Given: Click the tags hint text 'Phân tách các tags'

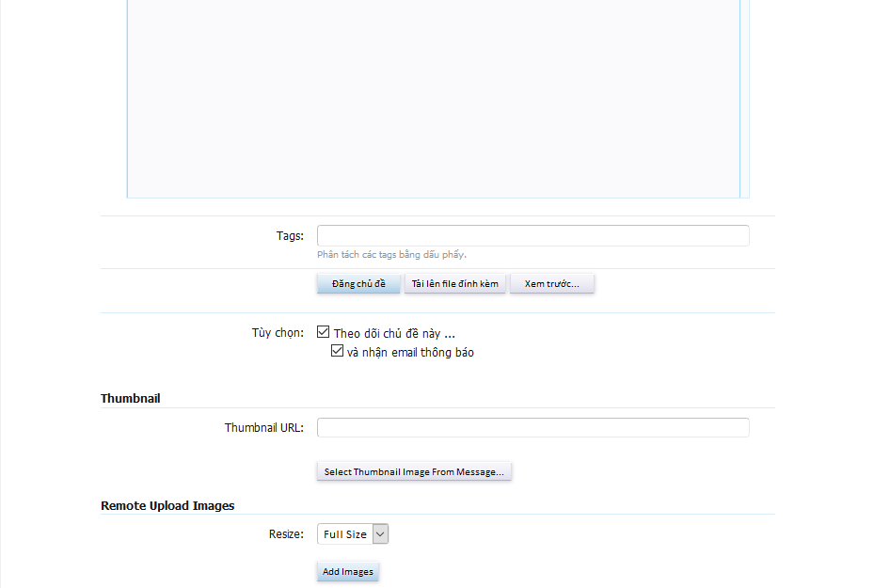Looking at the screenshot, I should pyautogui.click(x=391, y=255).
